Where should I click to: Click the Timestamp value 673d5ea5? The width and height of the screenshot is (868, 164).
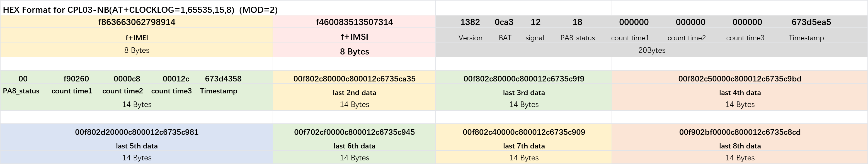(811, 22)
